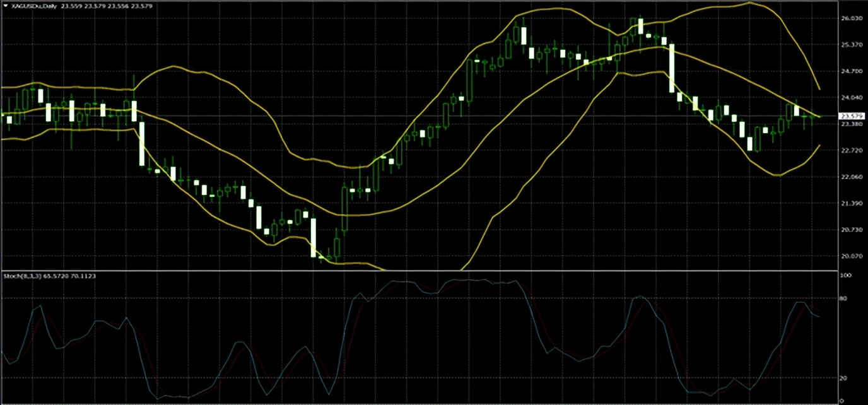Open the symbol dropdown arrow beside XAGUSD
Image resolution: width=868 pixels, height=405 pixels.
(5, 5)
